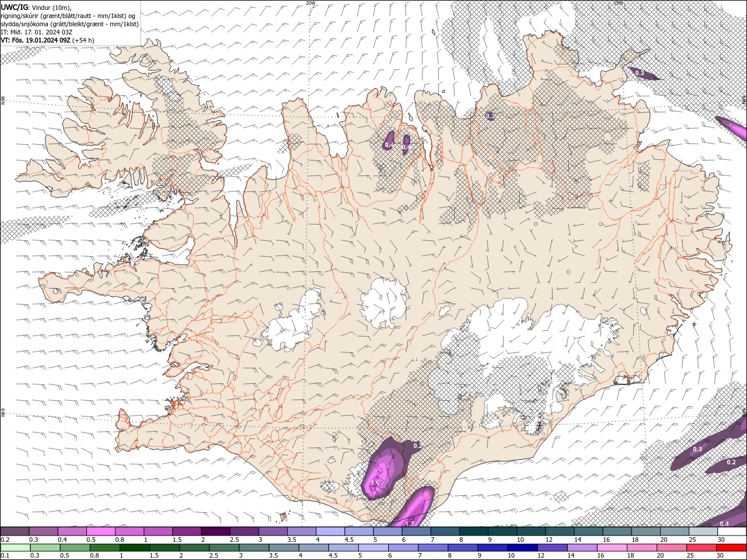Select the '0.2' label starting the upper legend
The image size is (747, 560).
(x=5, y=540)
